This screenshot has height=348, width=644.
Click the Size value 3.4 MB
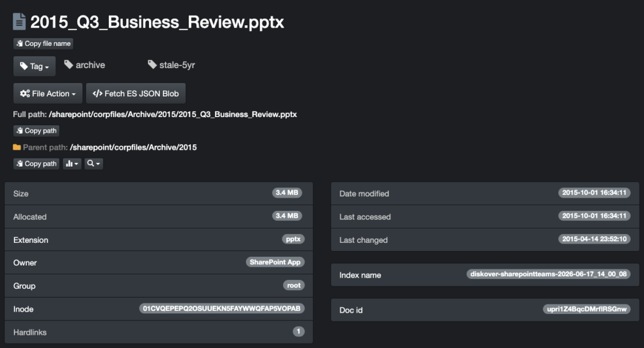(x=287, y=193)
